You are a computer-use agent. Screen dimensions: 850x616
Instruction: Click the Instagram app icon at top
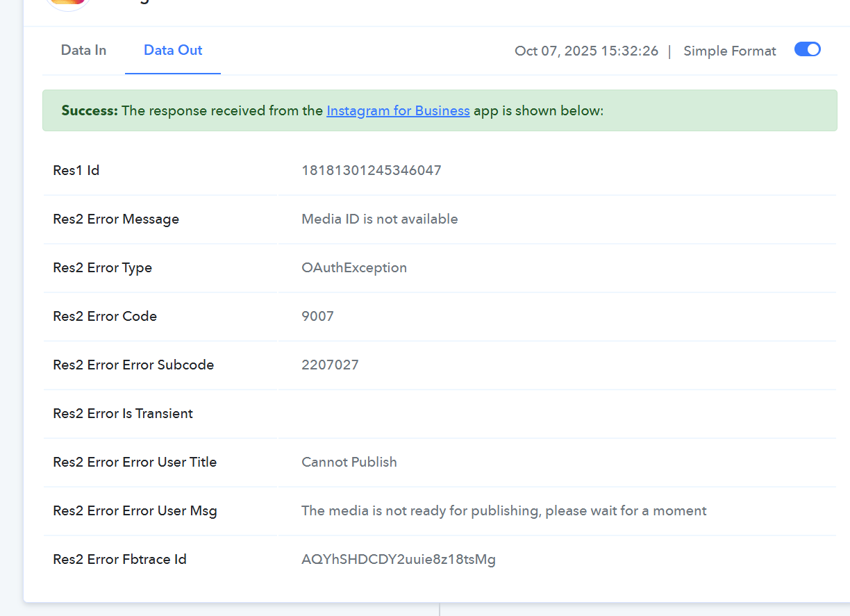point(68,3)
